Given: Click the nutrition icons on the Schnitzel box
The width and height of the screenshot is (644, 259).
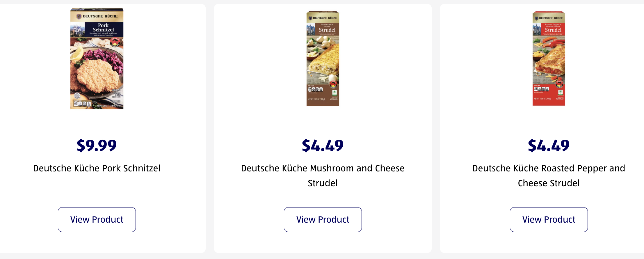Looking at the screenshot, I should [x=82, y=104].
